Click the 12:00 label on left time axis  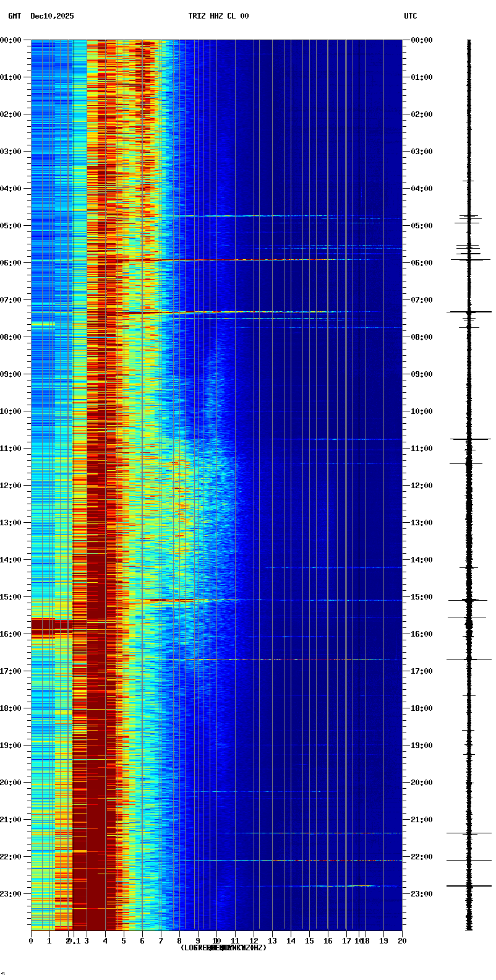[11, 486]
